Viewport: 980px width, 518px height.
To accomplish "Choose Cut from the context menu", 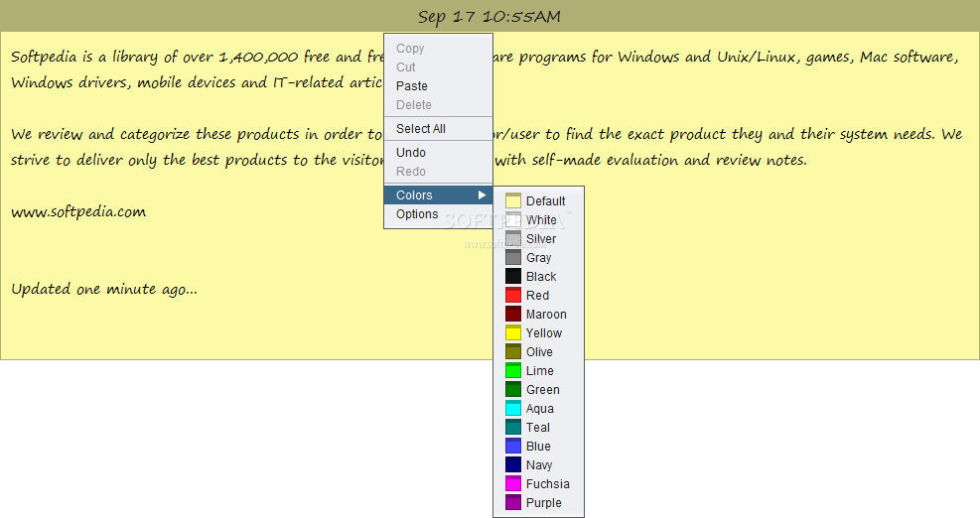I will tap(438, 66).
